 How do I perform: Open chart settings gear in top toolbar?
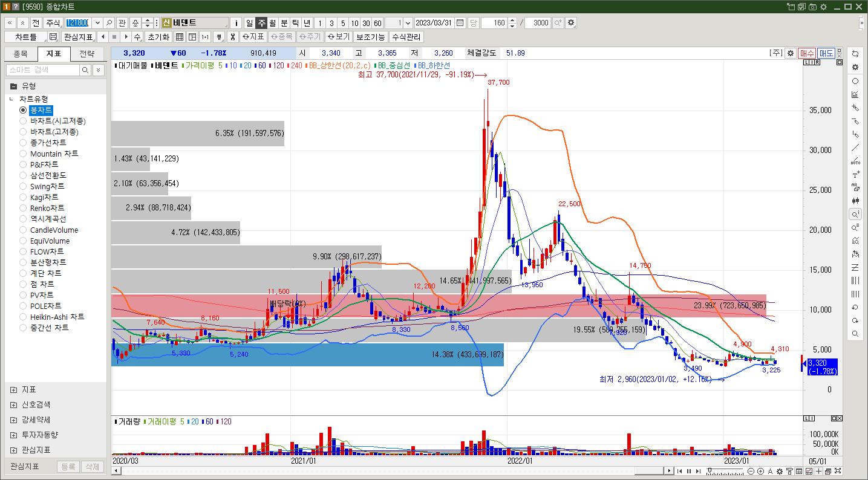[x=571, y=23]
